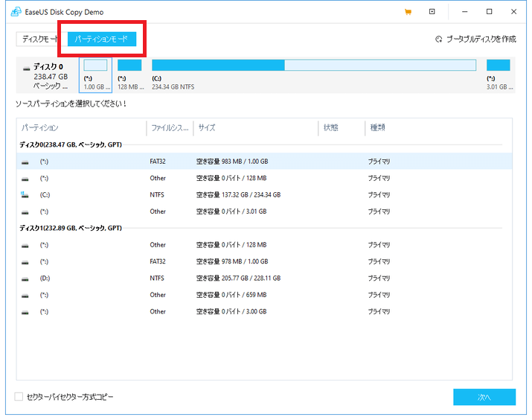Click the Windows icon of the C: partition row

pyautogui.click(x=25, y=195)
